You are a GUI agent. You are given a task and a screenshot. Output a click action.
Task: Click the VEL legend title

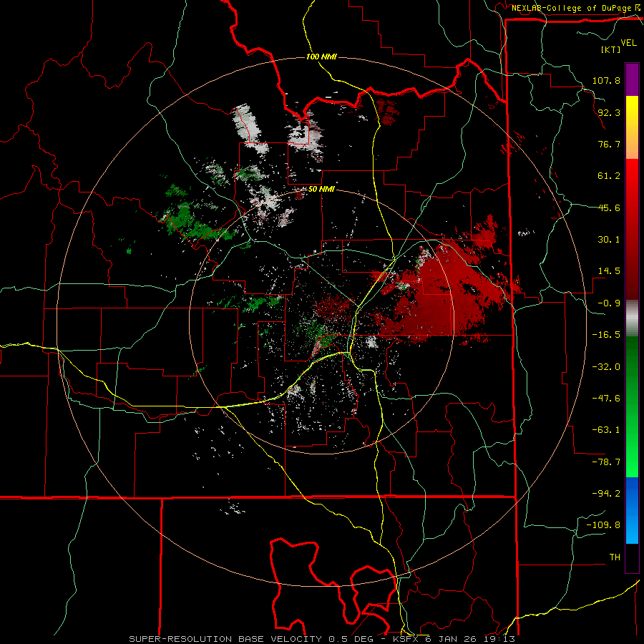tap(628, 43)
